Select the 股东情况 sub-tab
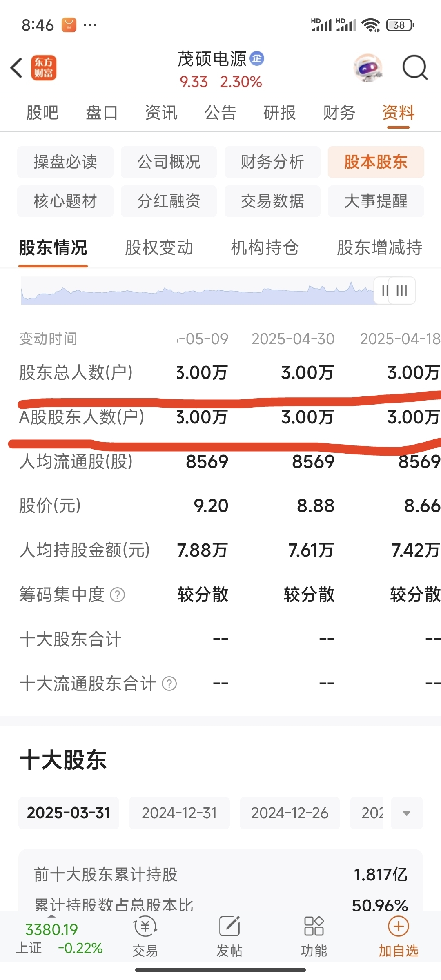The width and height of the screenshot is (441, 980). pos(53,247)
